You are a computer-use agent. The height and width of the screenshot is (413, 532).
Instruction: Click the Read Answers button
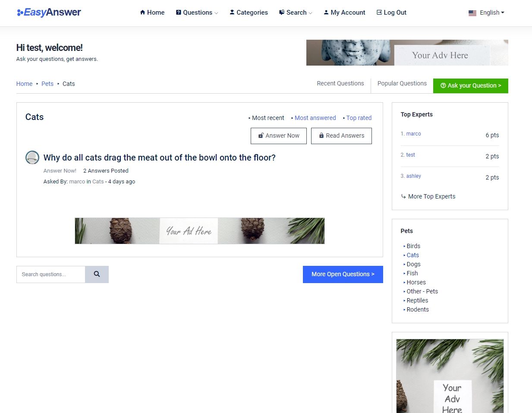click(341, 136)
